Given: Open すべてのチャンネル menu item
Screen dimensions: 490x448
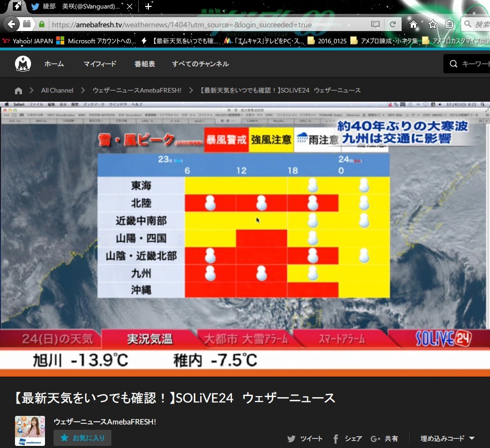Looking at the screenshot, I should tap(200, 64).
